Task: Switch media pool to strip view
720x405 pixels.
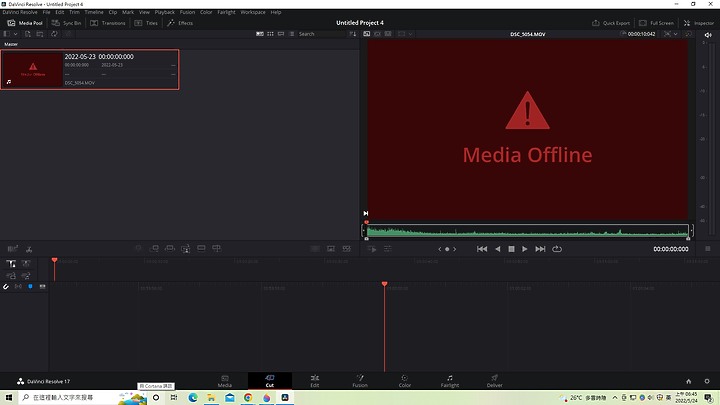Action: 281,34
